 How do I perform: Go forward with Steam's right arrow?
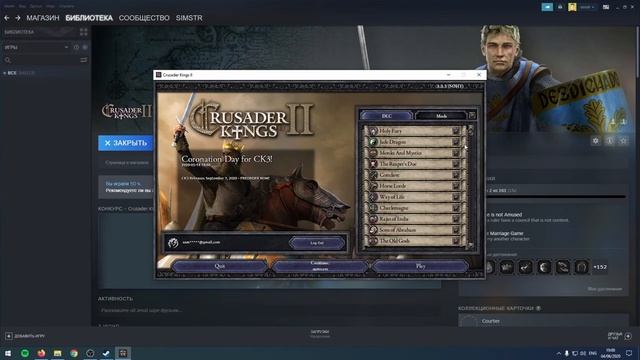18,18
